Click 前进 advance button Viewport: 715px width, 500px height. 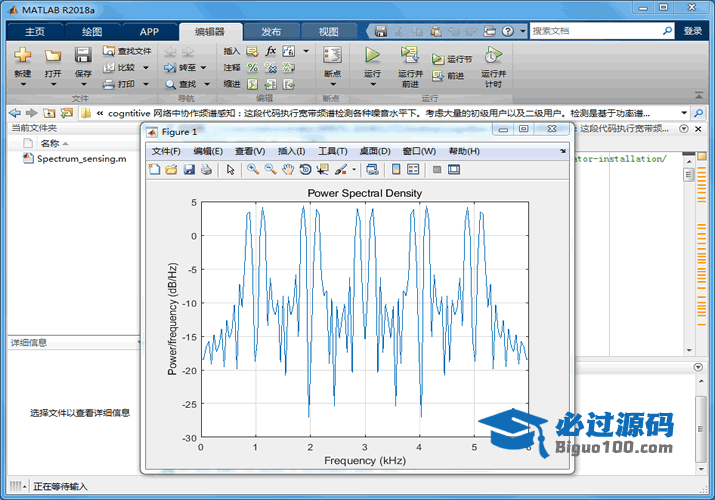point(448,76)
